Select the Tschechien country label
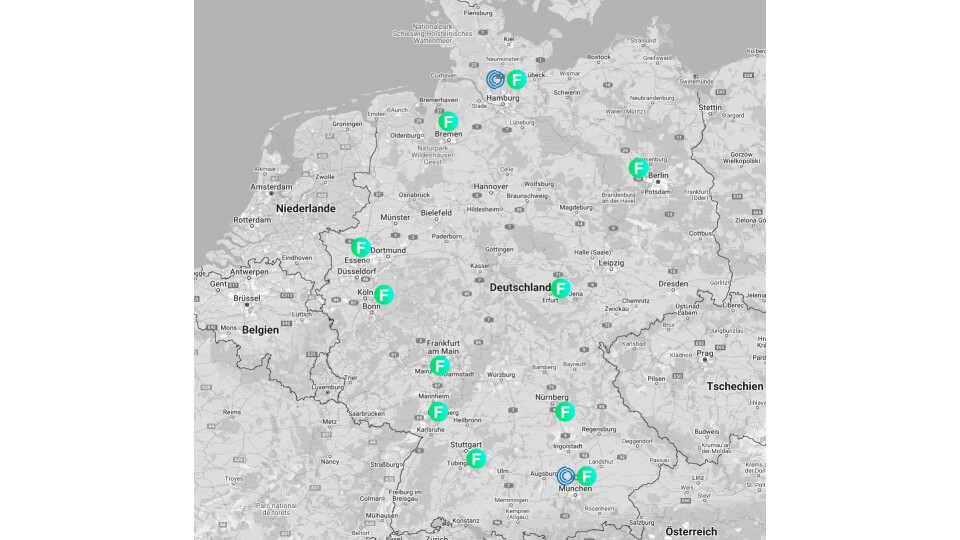The width and height of the screenshot is (960, 540). pos(735,386)
